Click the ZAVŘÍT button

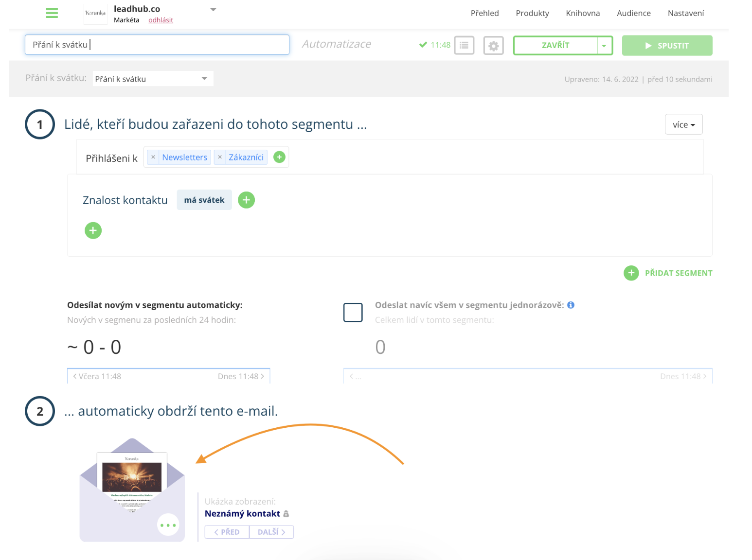tap(555, 45)
